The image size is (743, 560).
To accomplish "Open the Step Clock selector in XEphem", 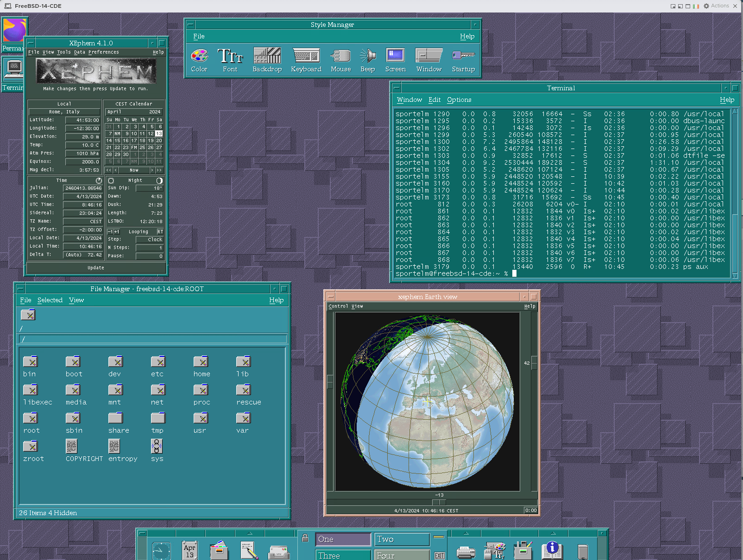I will (150, 239).
